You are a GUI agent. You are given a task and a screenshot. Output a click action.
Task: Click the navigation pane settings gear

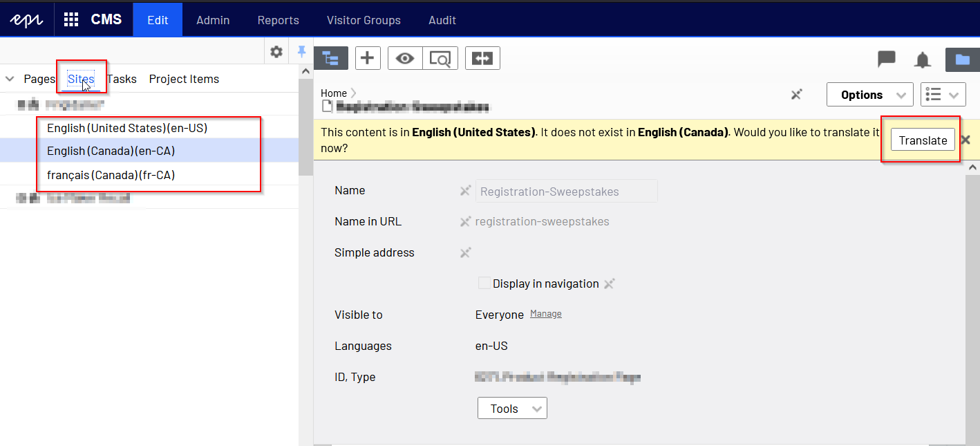tap(276, 52)
